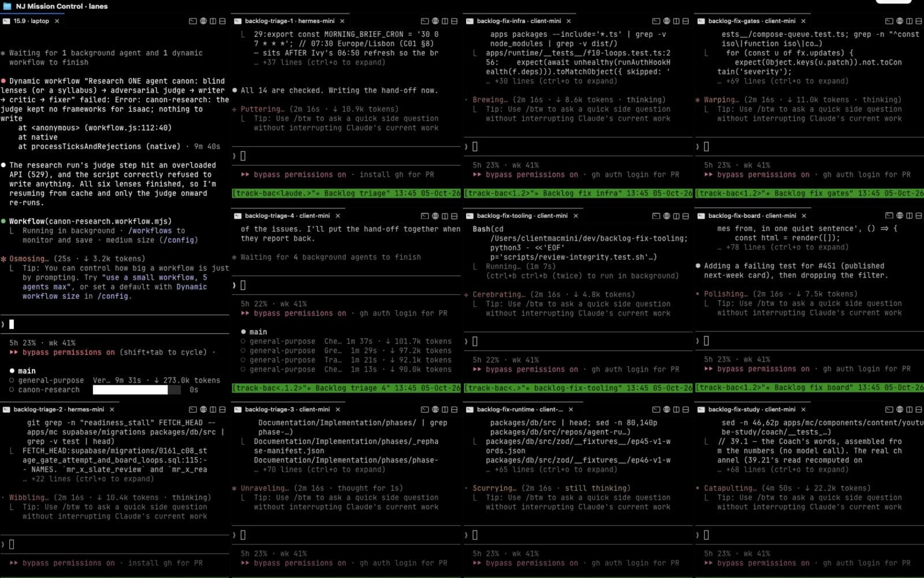Click NJ Mission Control folder icon in title
The width and height of the screenshot is (924, 578).
(x=8, y=6)
